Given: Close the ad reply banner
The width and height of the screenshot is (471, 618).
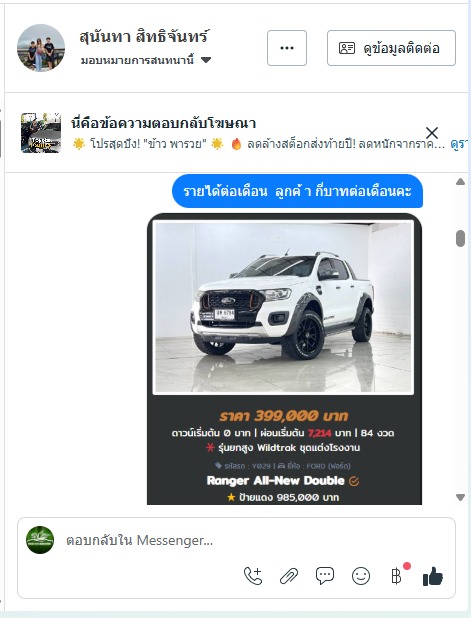Looking at the screenshot, I should (x=432, y=133).
